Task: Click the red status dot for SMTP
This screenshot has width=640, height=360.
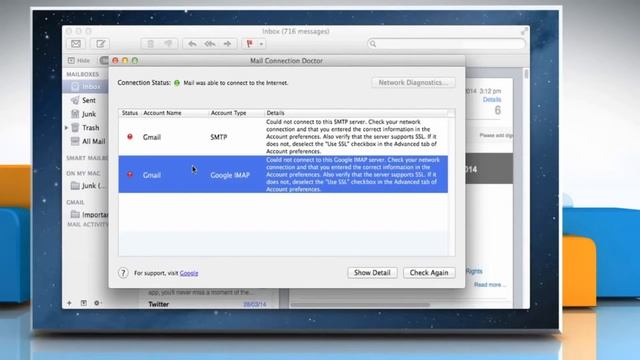Action: pos(130,137)
